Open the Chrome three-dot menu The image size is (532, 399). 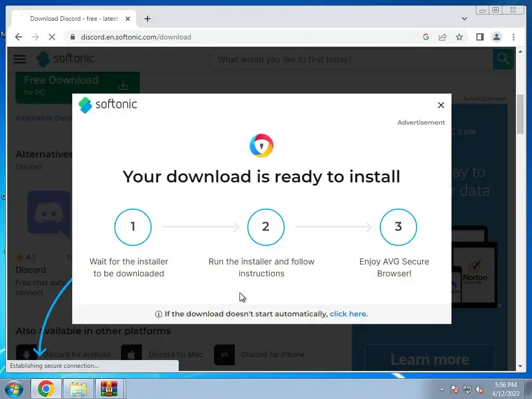click(513, 37)
